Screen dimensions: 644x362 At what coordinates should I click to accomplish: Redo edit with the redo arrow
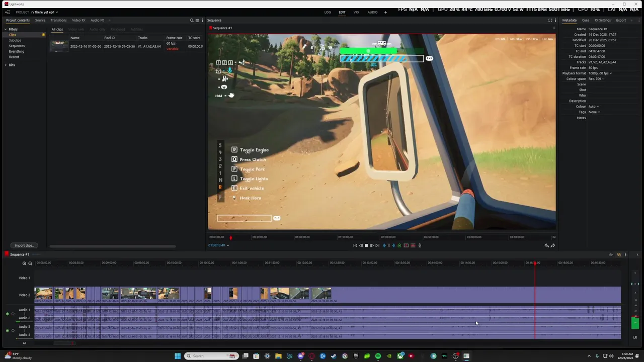553,245
